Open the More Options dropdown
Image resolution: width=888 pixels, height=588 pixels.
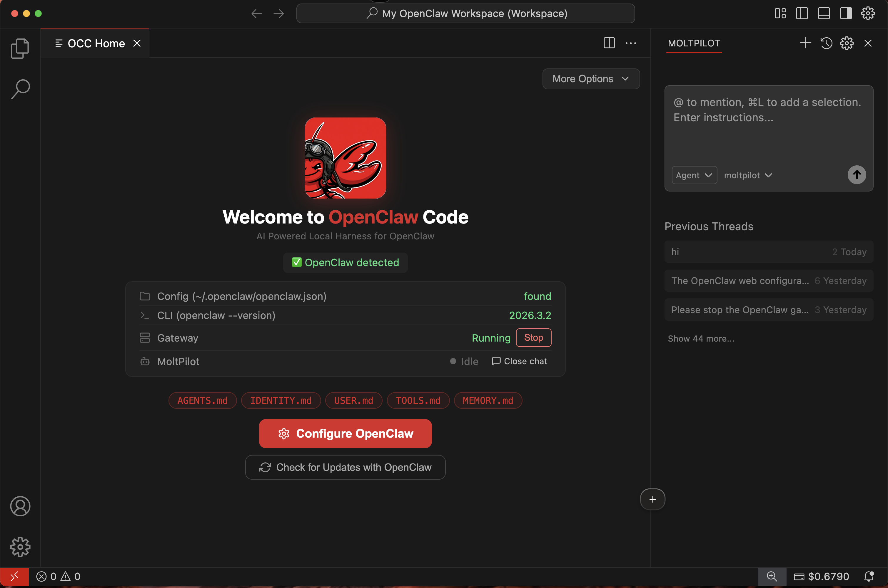(x=590, y=79)
